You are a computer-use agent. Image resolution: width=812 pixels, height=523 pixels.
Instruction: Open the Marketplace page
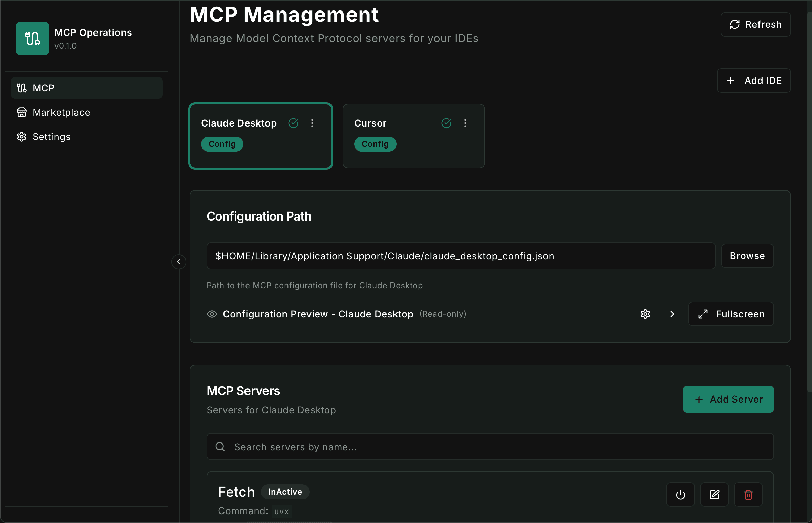[87, 112]
